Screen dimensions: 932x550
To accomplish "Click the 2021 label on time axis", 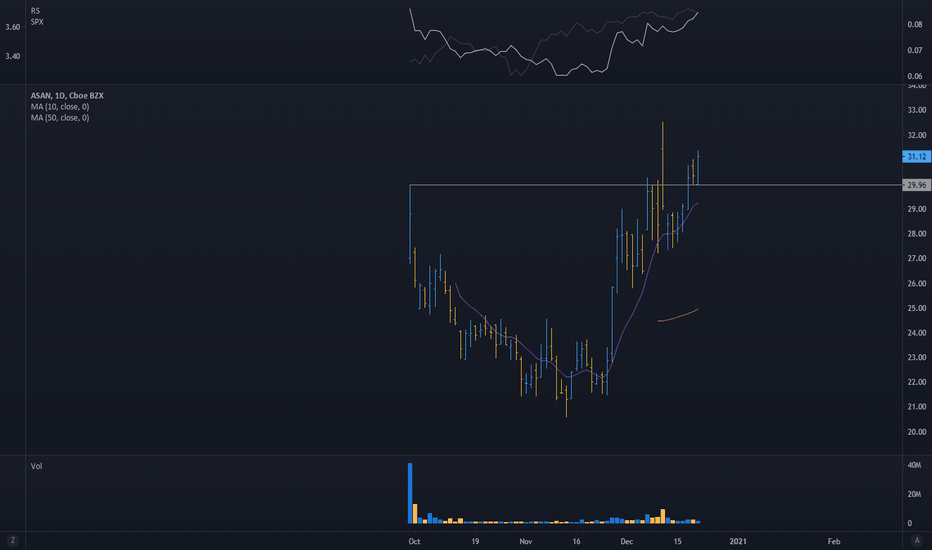I will point(738,541).
